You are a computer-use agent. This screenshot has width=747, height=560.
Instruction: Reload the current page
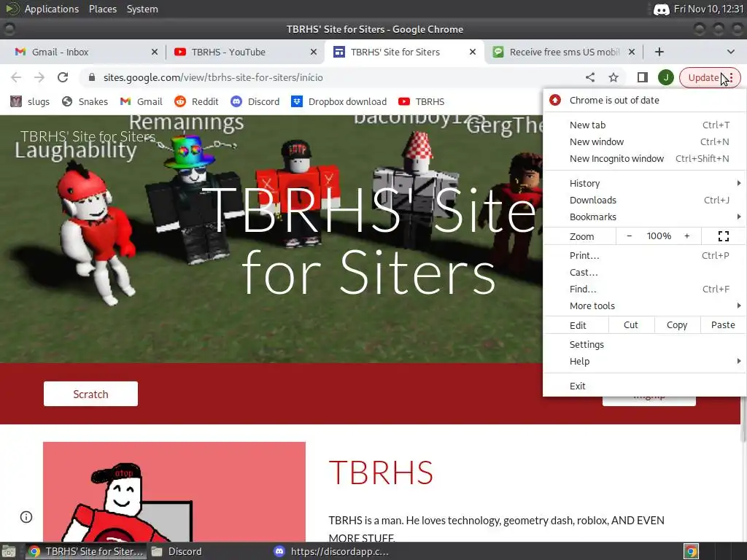[x=63, y=77]
